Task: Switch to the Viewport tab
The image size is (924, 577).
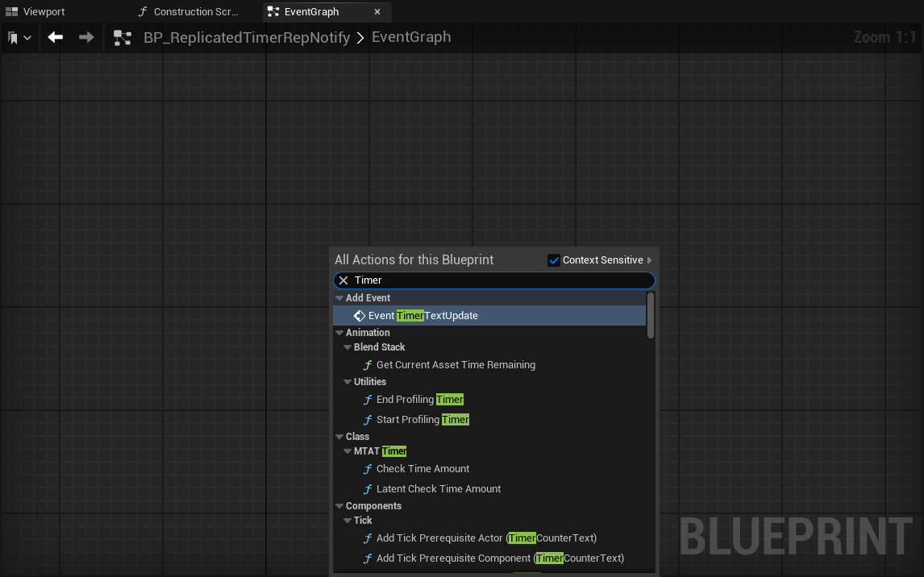Action: point(35,12)
